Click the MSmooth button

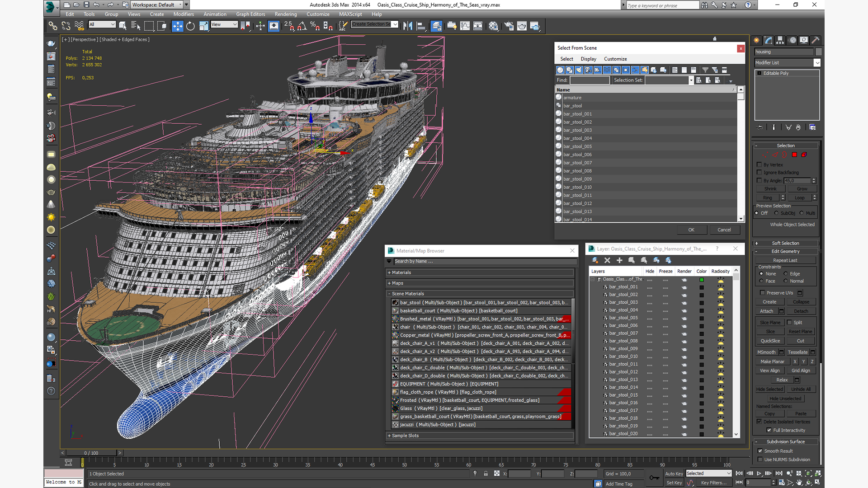[x=766, y=352]
